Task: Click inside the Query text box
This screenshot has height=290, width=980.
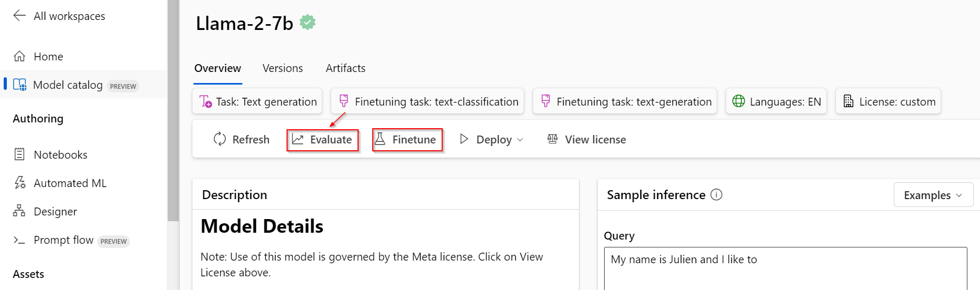Action: click(785, 268)
